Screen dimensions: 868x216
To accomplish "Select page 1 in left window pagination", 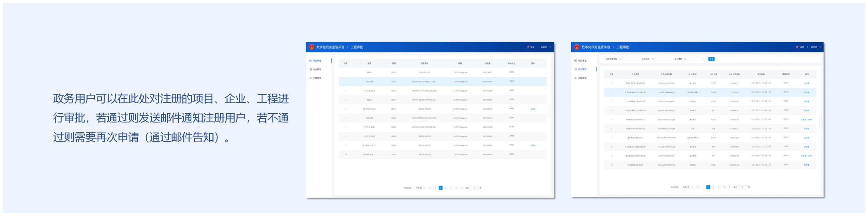I will 436,188.
